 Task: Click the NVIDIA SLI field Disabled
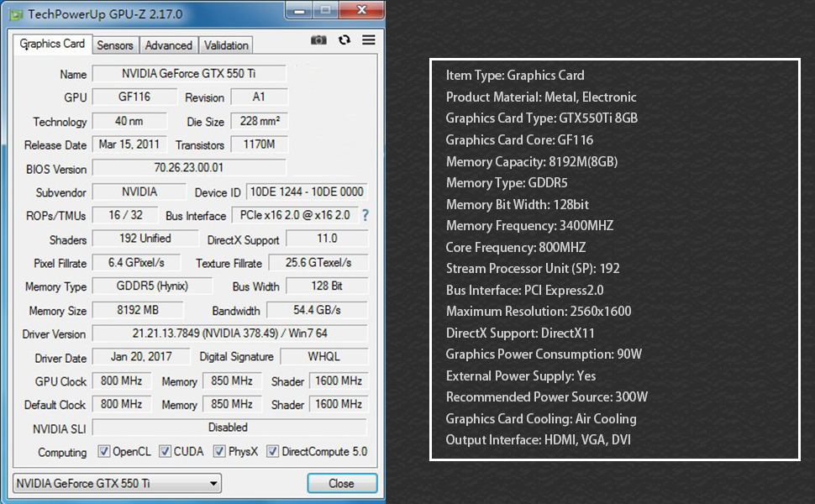[x=229, y=428]
